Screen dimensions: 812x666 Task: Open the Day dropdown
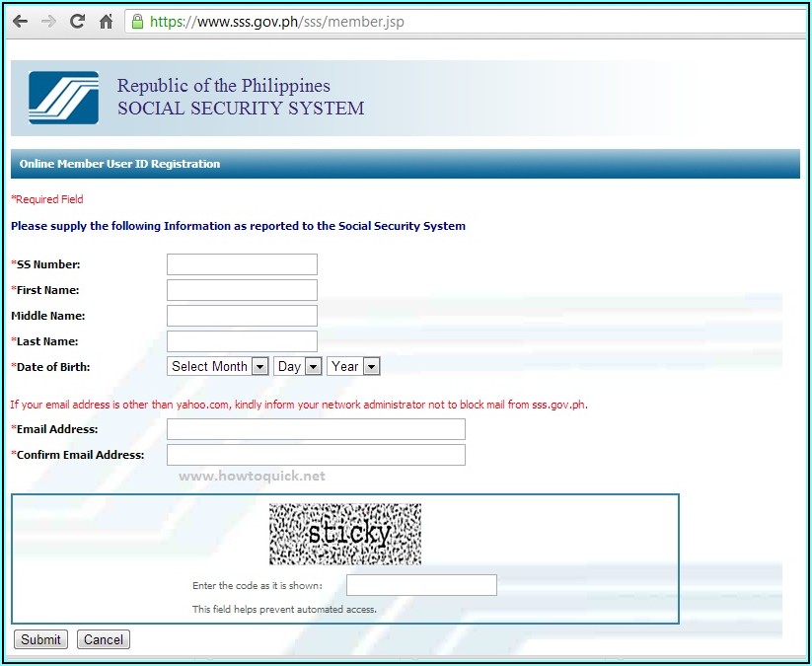coord(298,366)
